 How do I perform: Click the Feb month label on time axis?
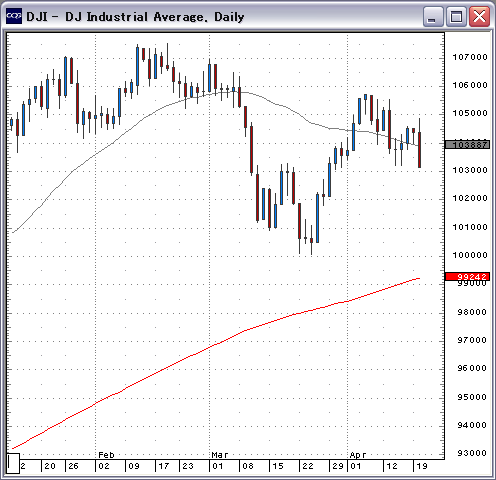(x=106, y=455)
